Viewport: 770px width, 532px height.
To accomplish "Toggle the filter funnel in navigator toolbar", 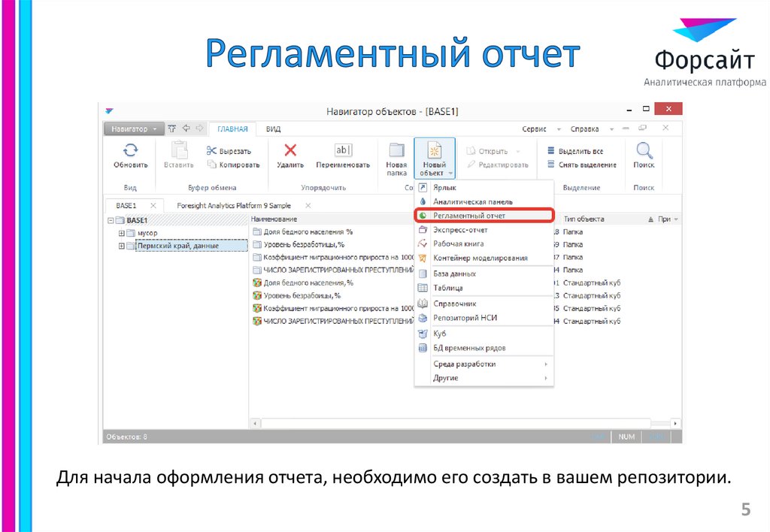I will 171,128.
